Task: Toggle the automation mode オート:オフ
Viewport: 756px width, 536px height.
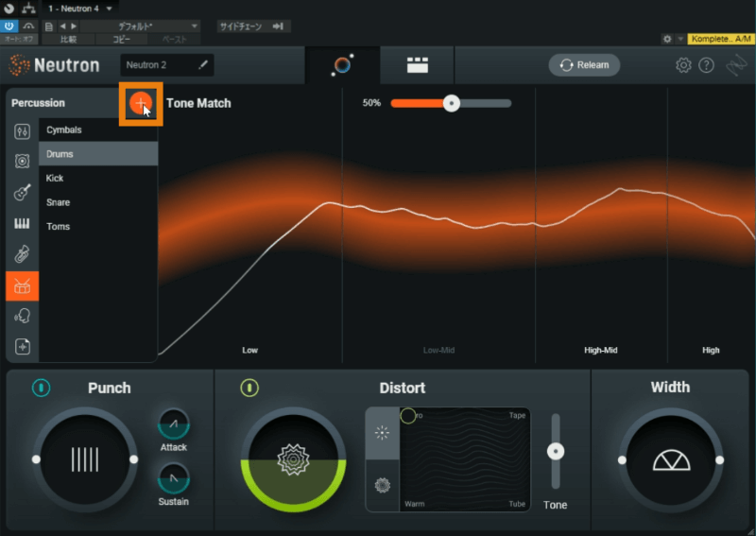Action: tap(19, 40)
